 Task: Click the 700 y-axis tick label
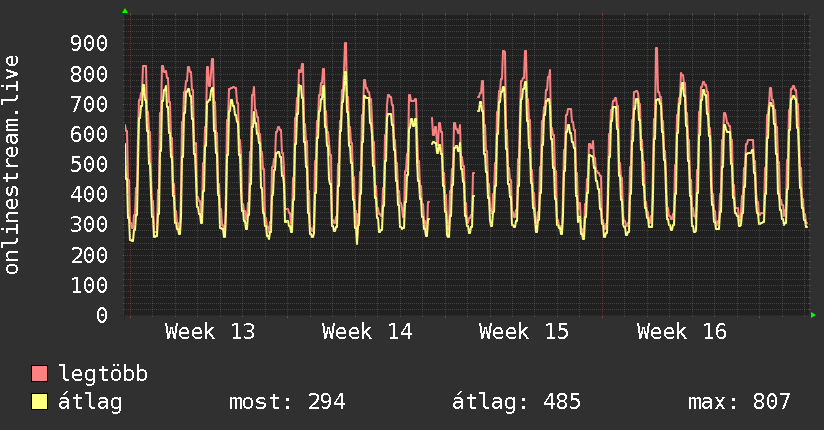89,104
